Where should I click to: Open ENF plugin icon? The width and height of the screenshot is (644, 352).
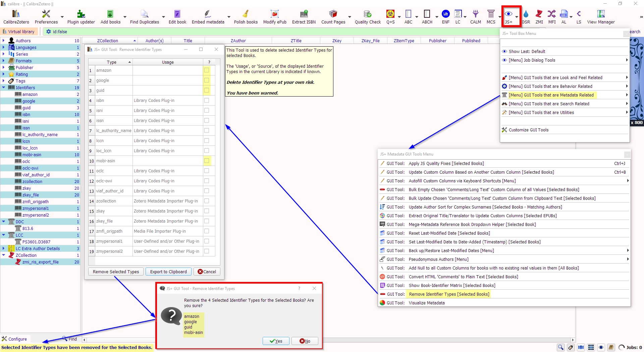(446, 17)
